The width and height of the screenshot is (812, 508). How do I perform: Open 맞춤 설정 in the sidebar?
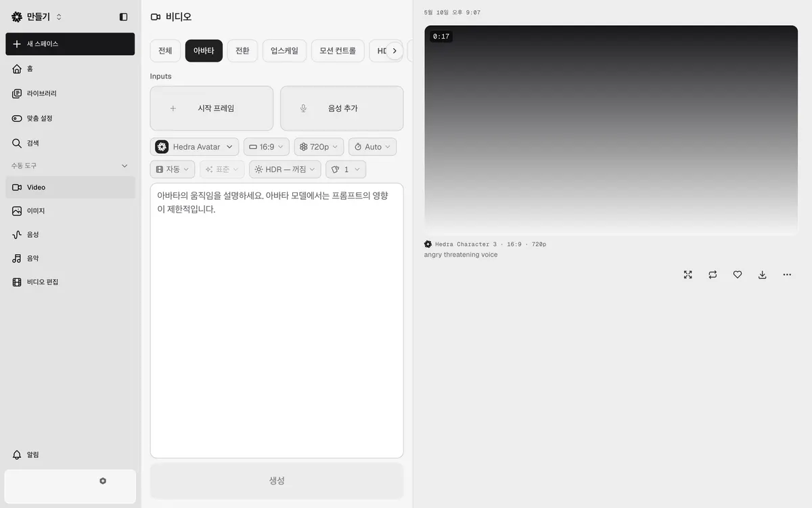70,119
